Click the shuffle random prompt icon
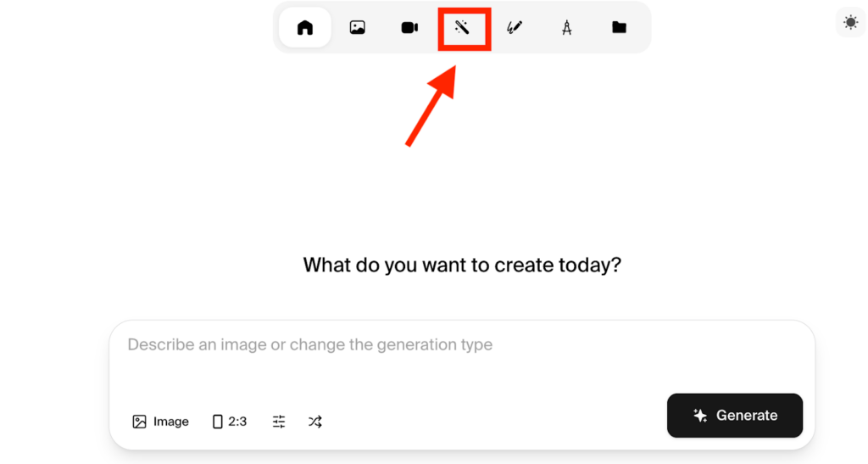This screenshot has width=868, height=464. pos(315,422)
